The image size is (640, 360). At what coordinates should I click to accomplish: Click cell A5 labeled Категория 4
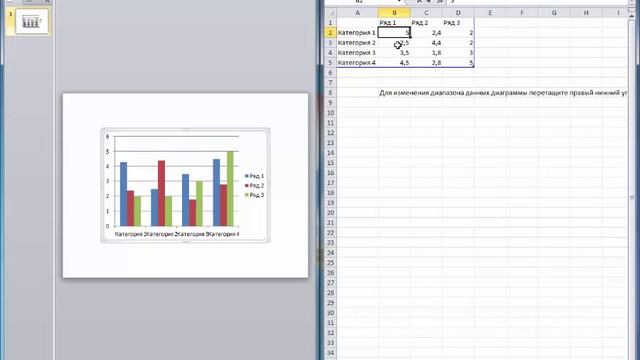pos(357,62)
